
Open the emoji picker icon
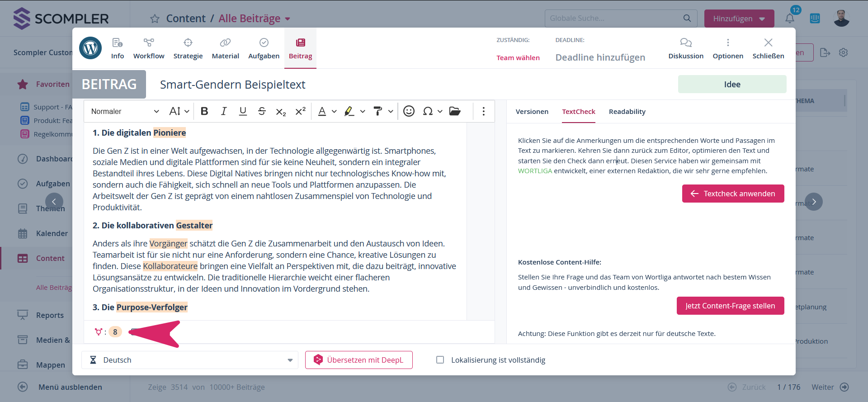(409, 111)
